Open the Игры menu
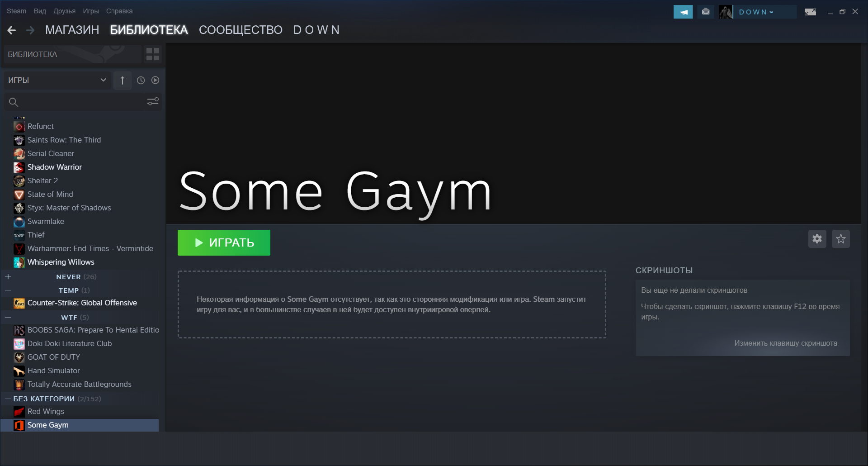The image size is (868, 466). (x=90, y=11)
